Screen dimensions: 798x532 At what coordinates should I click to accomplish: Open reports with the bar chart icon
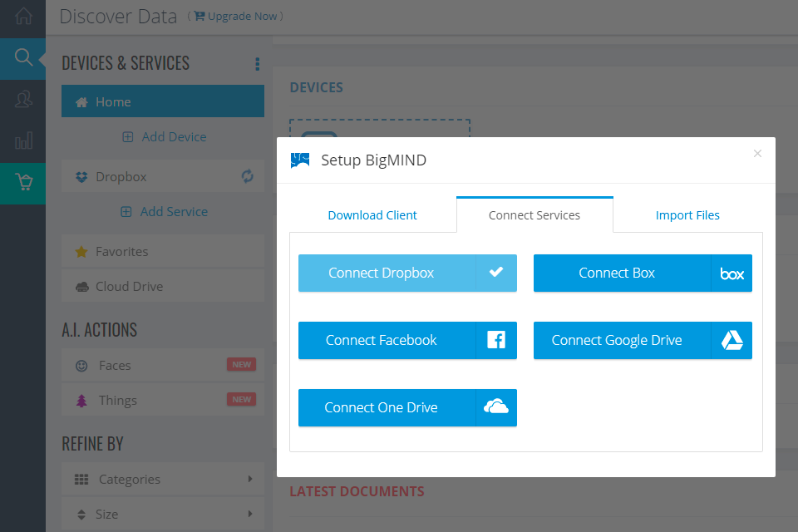pos(22,140)
